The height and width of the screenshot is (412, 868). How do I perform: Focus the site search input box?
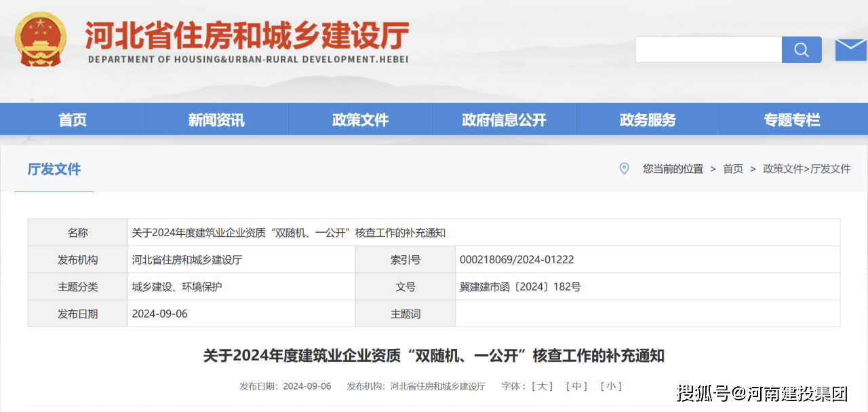(708, 50)
